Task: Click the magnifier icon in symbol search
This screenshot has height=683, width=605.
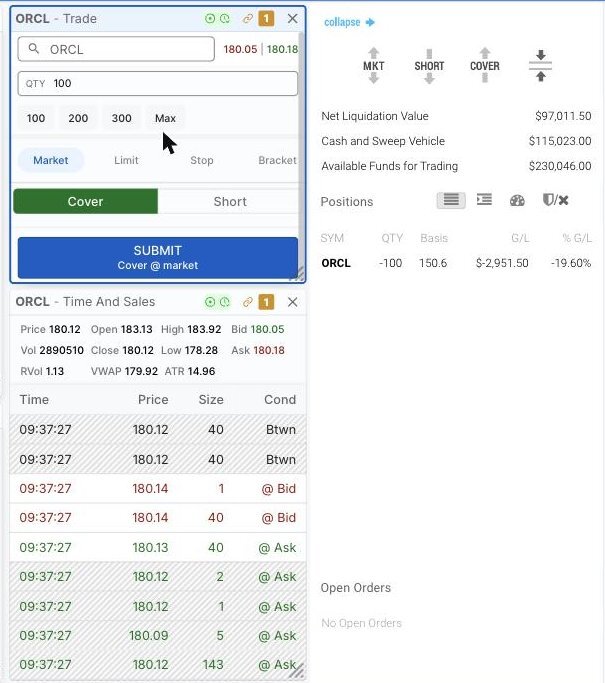Action: (x=34, y=49)
